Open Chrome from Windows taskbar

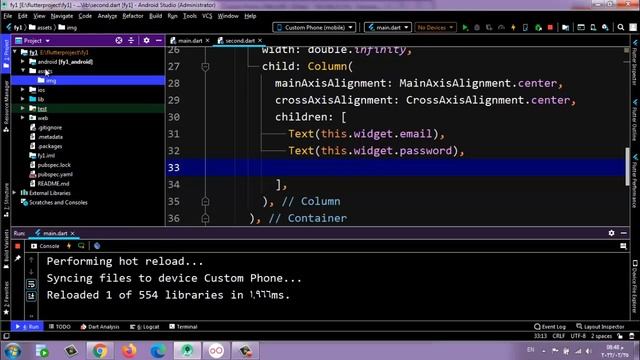pyautogui.click(x=99, y=351)
